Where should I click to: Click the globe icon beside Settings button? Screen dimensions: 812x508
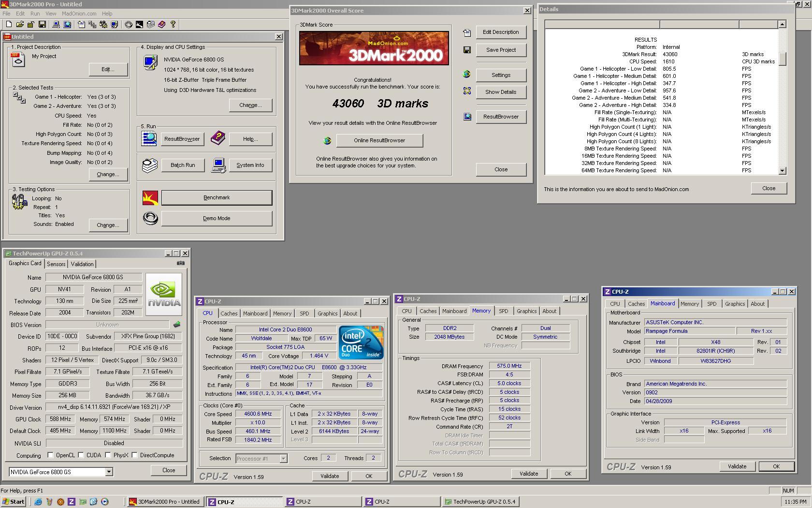tap(466, 75)
